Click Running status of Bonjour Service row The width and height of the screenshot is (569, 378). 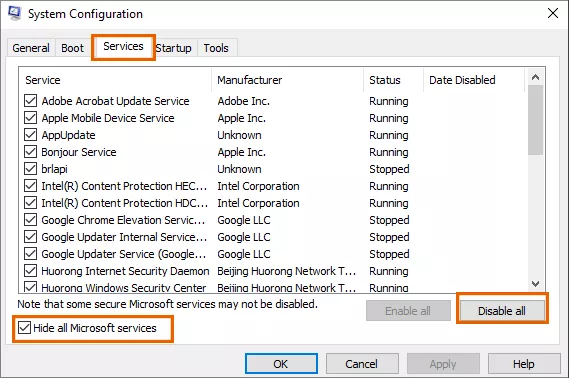click(x=389, y=152)
